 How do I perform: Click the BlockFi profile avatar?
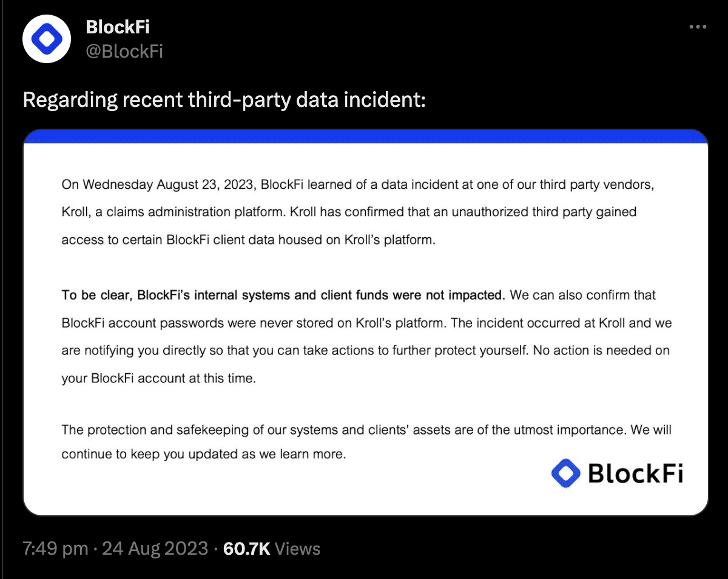coord(47,40)
